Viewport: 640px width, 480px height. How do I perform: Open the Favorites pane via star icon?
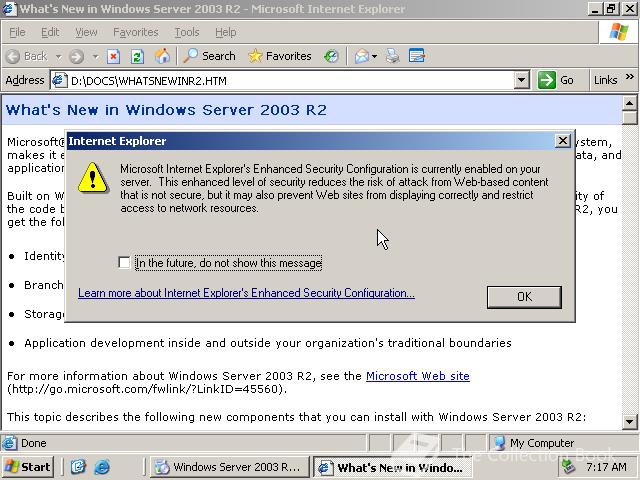[280, 56]
